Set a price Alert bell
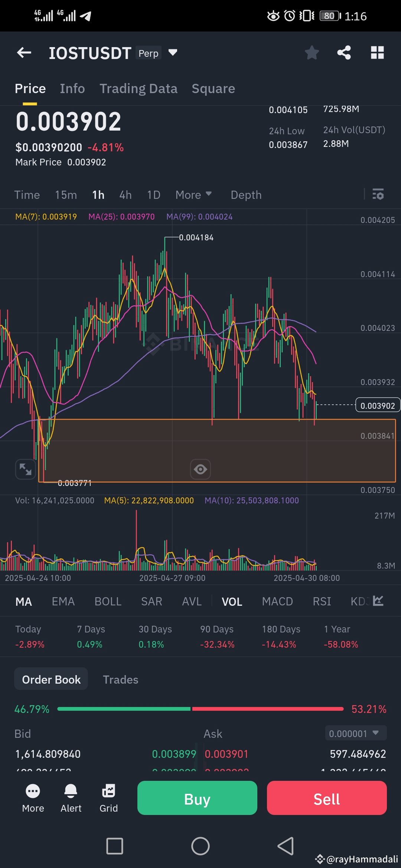401x868 pixels. coord(71,798)
